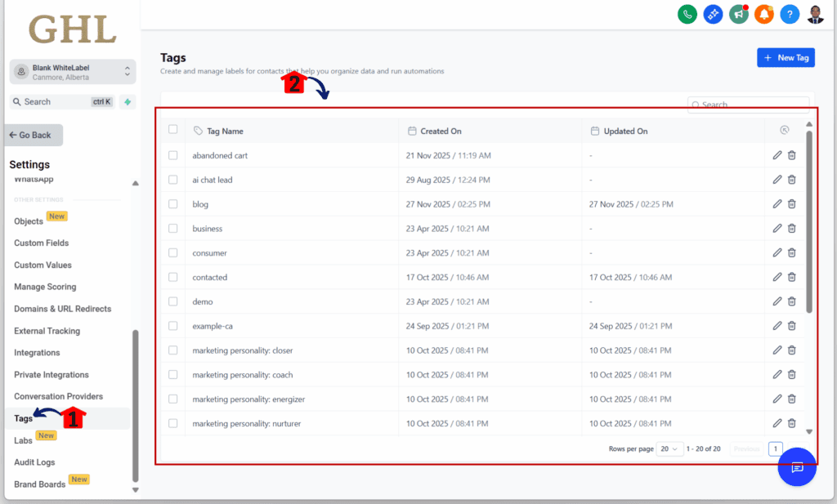The height and width of the screenshot is (504, 837).
Task: Open the rows per page dropdown
Action: click(x=670, y=449)
